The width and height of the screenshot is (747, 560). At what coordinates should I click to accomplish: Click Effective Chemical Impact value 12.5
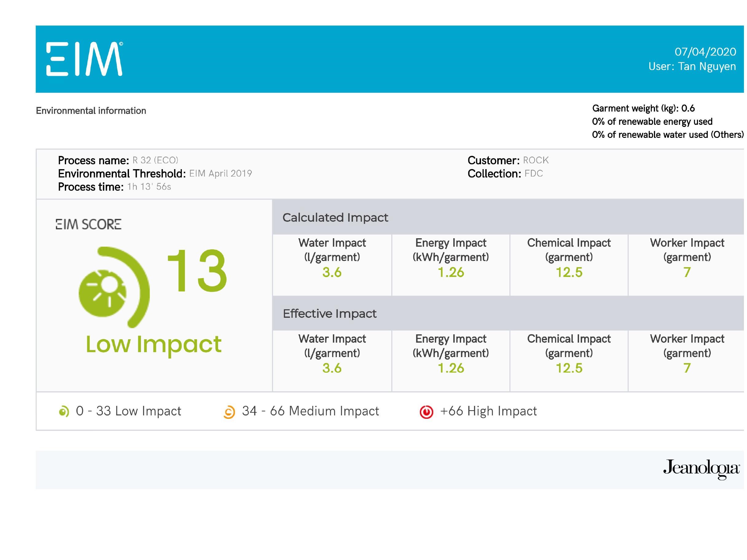[x=569, y=368]
